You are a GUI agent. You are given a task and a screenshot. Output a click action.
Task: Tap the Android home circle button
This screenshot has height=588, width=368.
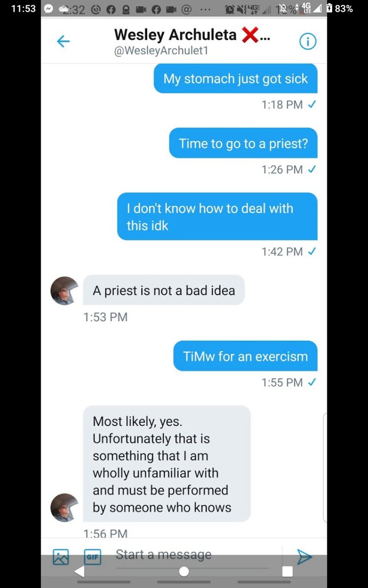point(184,571)
